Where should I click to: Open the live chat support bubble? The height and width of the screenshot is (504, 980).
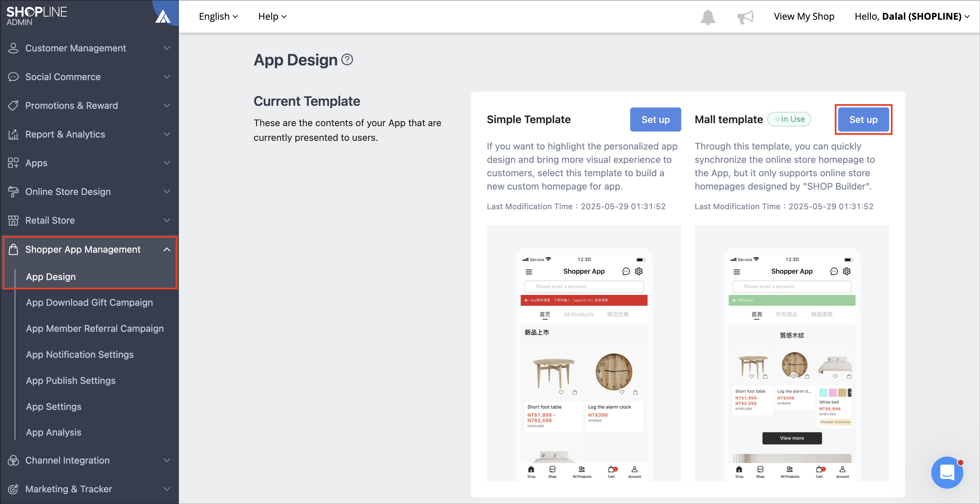coord(947,473)
